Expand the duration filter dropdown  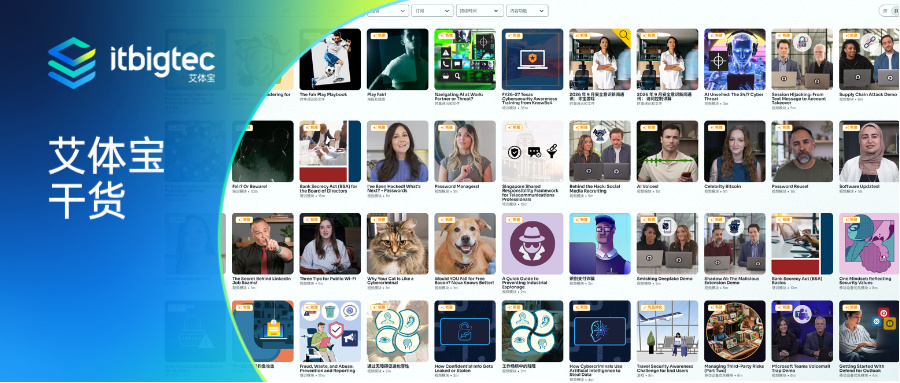480,10
